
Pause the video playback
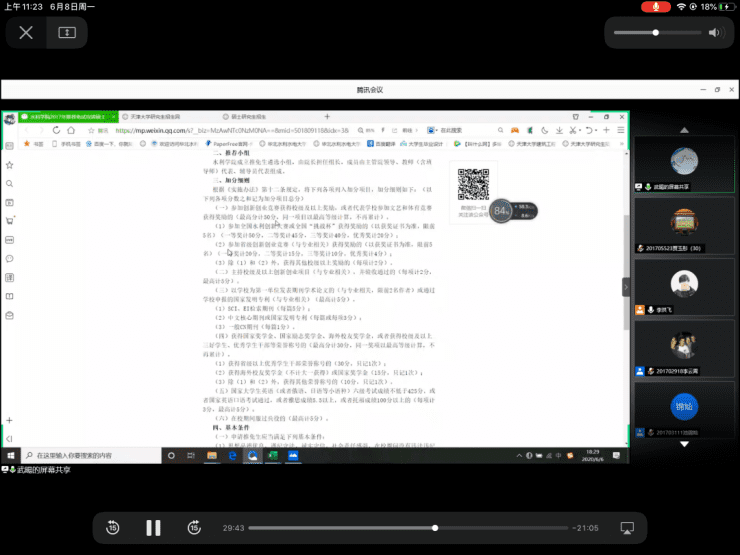(153, 527)
